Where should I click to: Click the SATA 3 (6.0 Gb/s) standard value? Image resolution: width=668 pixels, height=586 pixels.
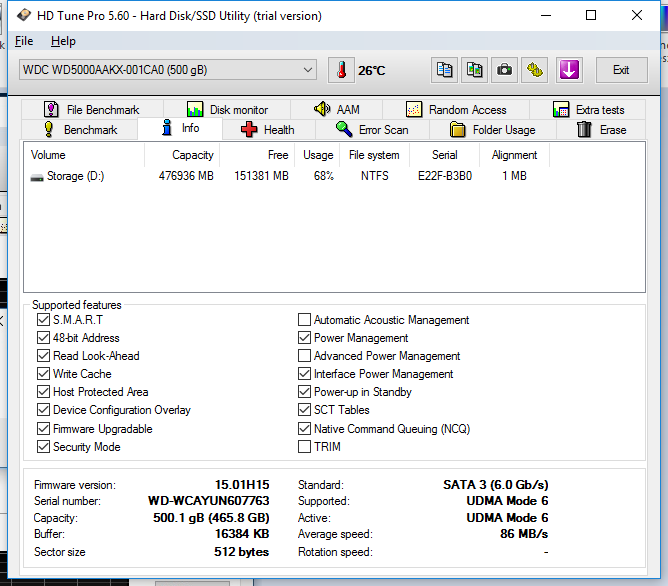point(495,485)
